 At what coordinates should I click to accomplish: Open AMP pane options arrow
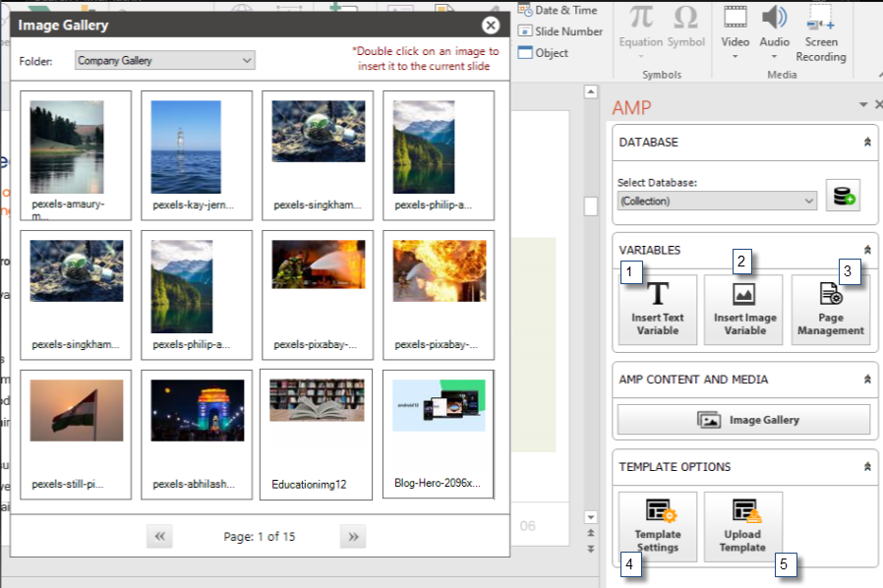862,105
